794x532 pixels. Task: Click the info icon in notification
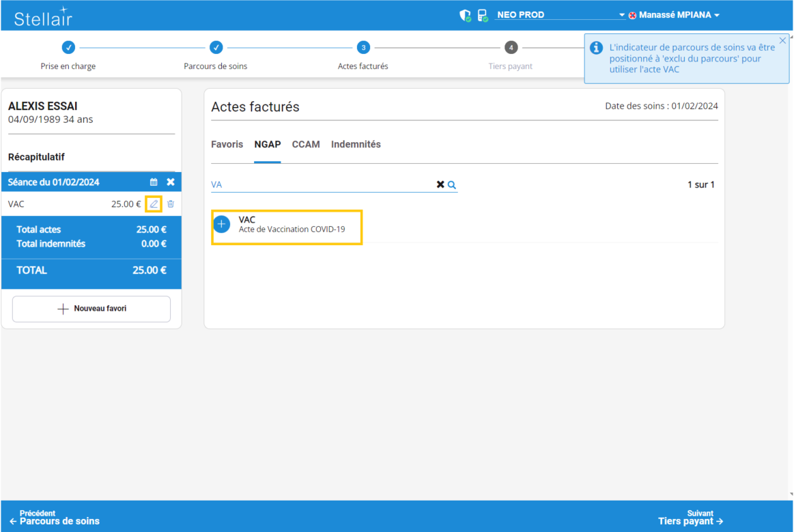(597, 48)
